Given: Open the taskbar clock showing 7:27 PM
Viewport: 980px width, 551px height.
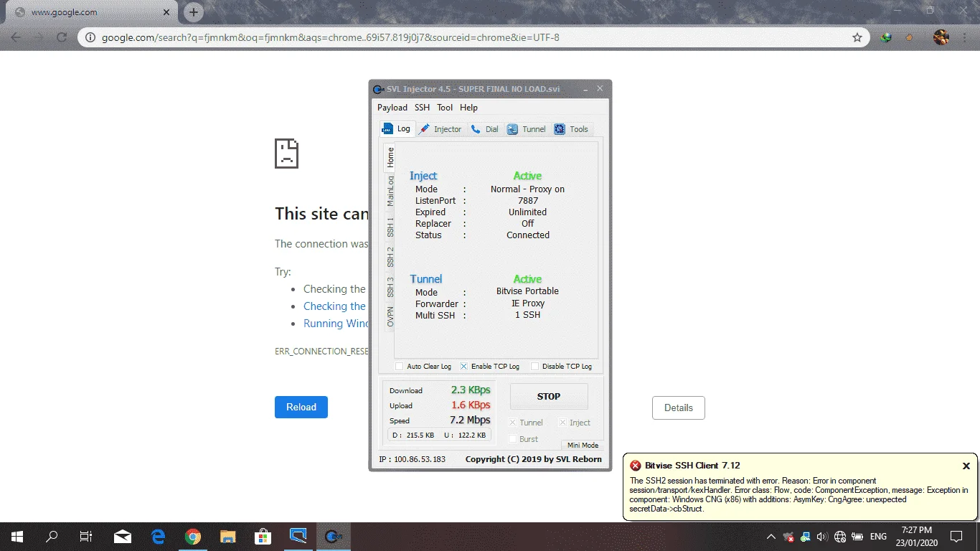Looking at the screenshot, I should tap(917, 536).
